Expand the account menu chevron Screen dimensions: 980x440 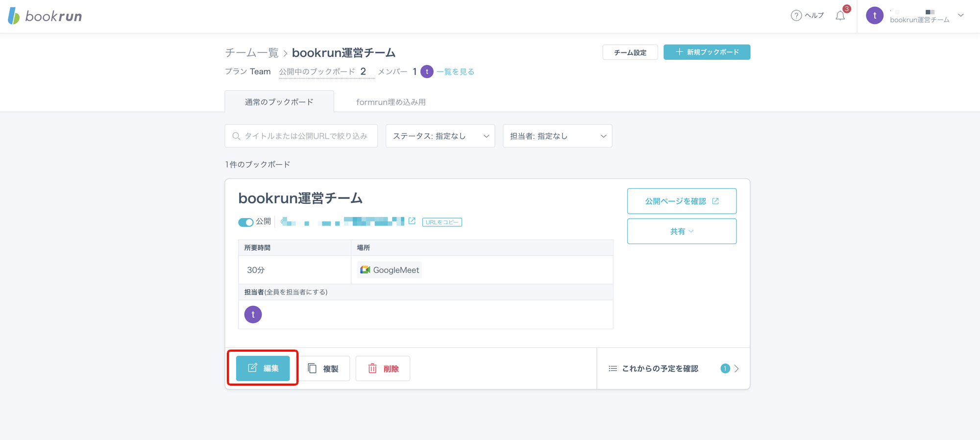click(x=961, y=15)
